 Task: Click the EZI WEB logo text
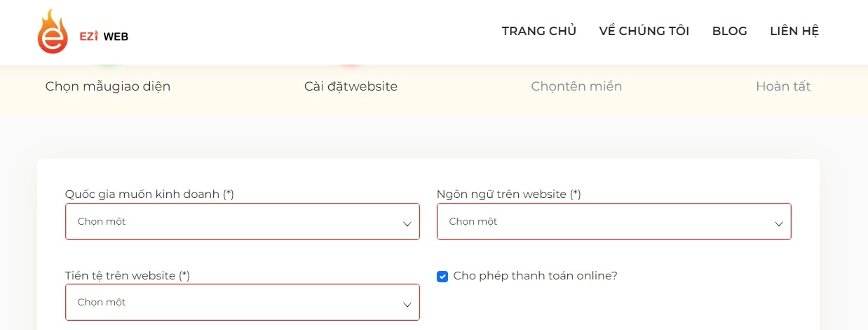click(104, 37)
